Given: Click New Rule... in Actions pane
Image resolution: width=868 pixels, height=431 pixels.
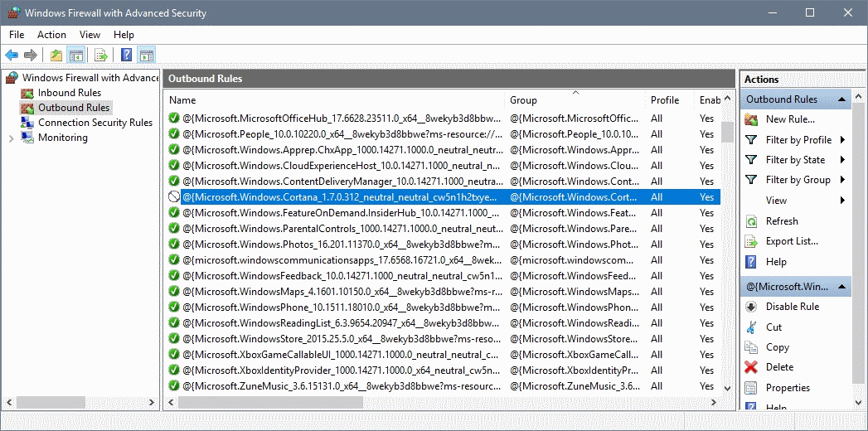Looking at the screenshot, I should [790, 119].
